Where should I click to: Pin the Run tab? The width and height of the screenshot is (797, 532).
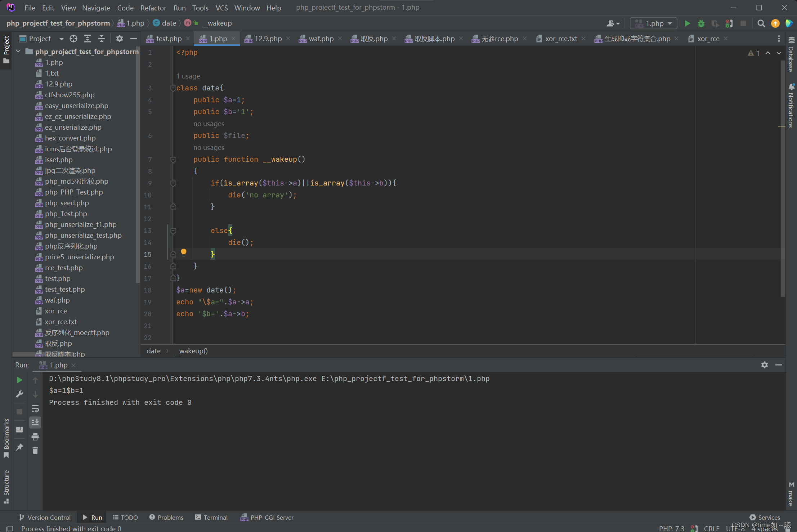click(20, 447)
